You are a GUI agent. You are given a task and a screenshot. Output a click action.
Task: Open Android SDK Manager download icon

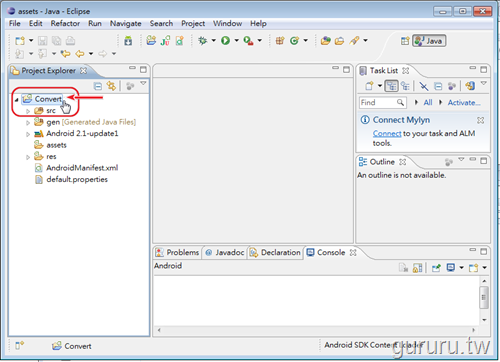[x=128, y=41]
